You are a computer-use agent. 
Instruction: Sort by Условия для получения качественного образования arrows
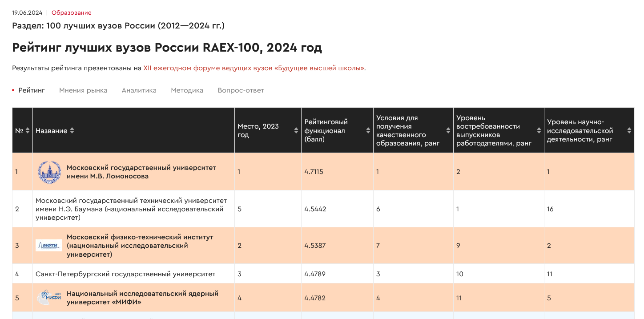click(x=448, y=131)
